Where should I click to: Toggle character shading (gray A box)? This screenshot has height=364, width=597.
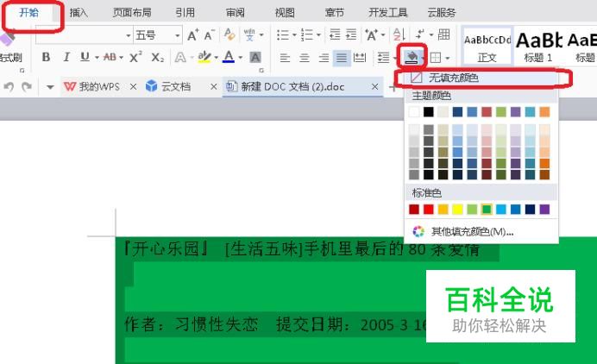(255, 58)
